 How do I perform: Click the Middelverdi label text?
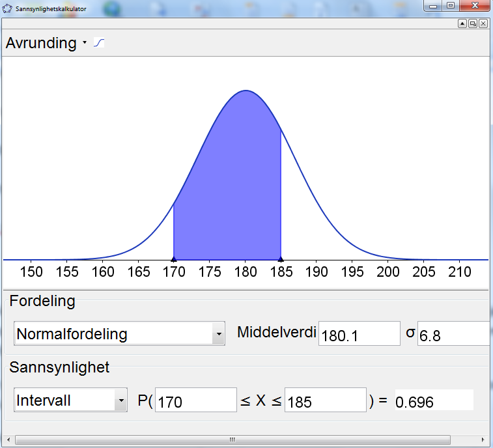277,332
